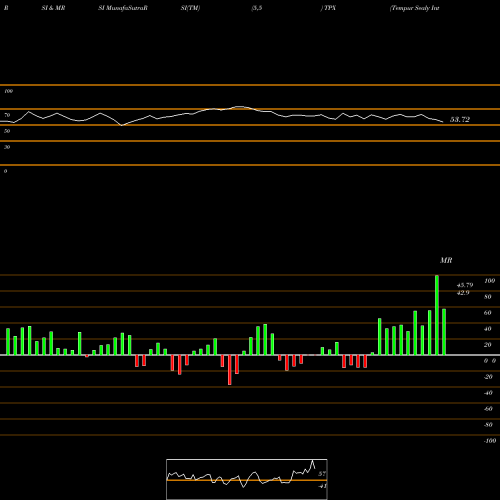Click the 45.79 value in MR panel
This screenshot has width=500, height=500.
click(465, 285)
